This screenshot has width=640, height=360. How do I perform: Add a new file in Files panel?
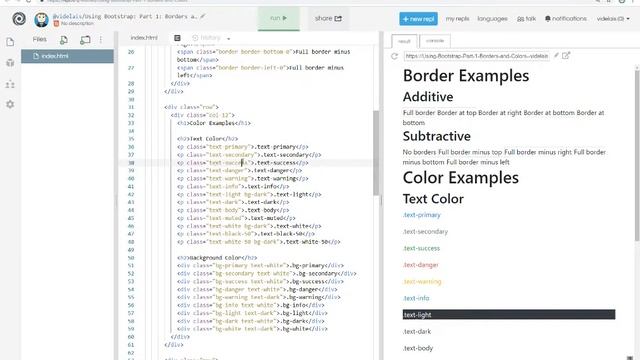[x=64, y=40]
